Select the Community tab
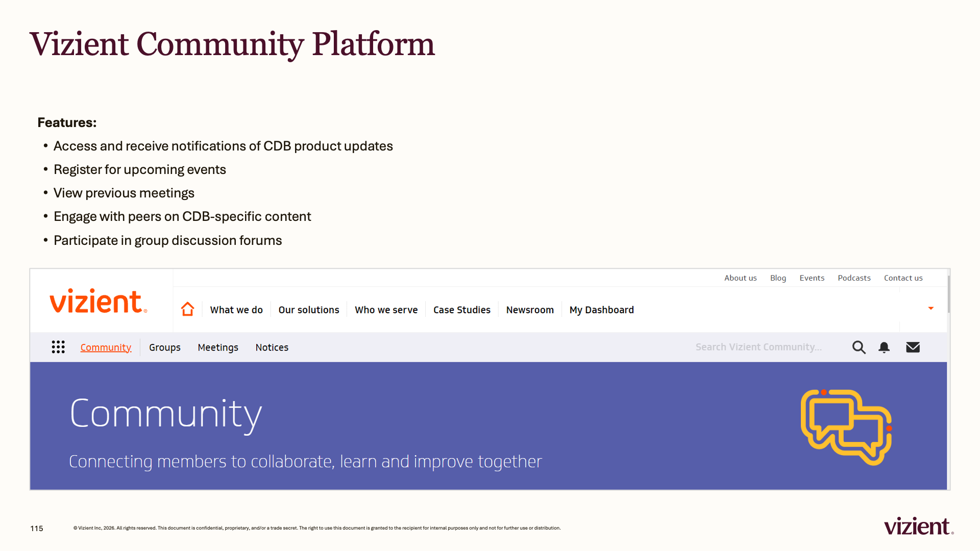Viewport: 980px width, 551px height. click(106, 347)
